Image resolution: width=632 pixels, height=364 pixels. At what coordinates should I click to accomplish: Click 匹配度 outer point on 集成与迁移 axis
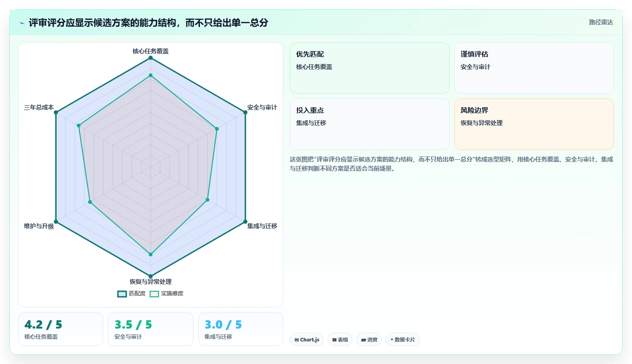click(x=245, y=221)
